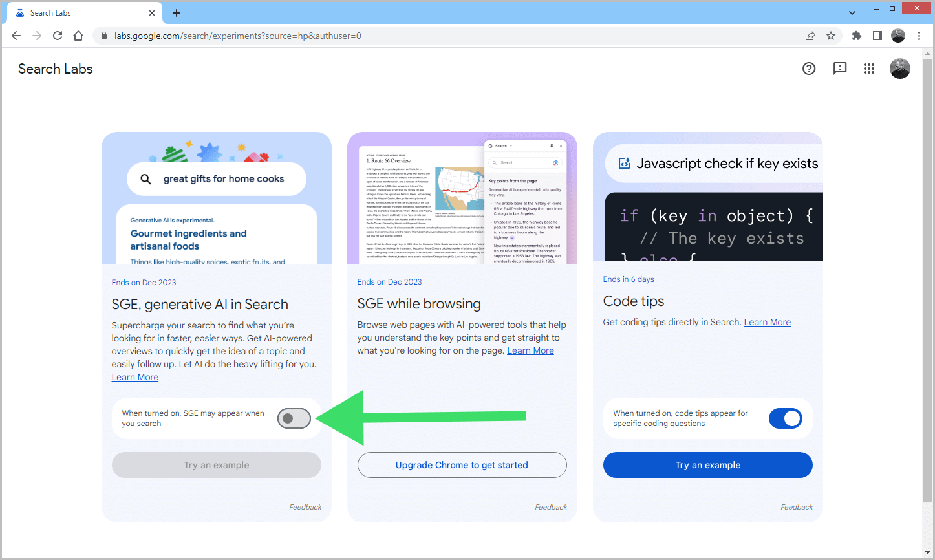This screenshot has width=935, height=560.
Task: Open Learn More link under Code tips
Action: (x=767, y=322)
